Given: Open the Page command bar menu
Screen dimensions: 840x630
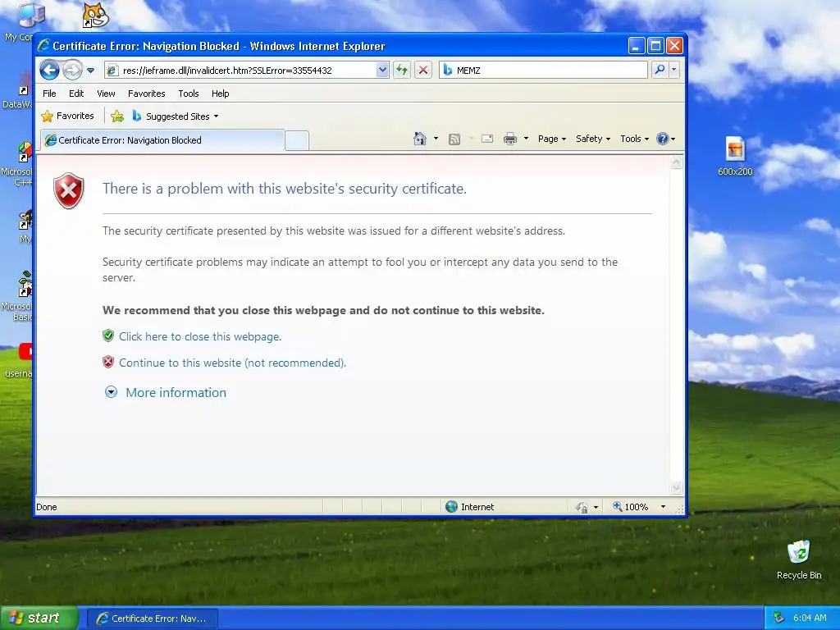Looking at the screenshot, I should [x=552, y=139].
